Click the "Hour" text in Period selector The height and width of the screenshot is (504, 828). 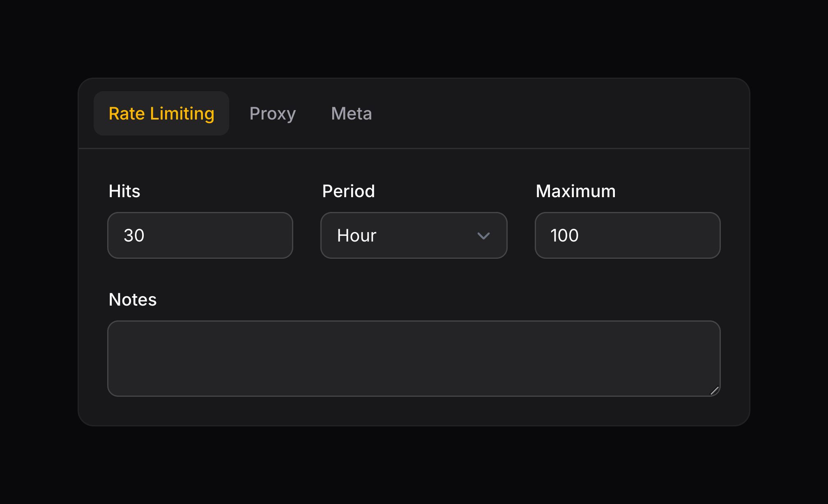coord(356,235)
